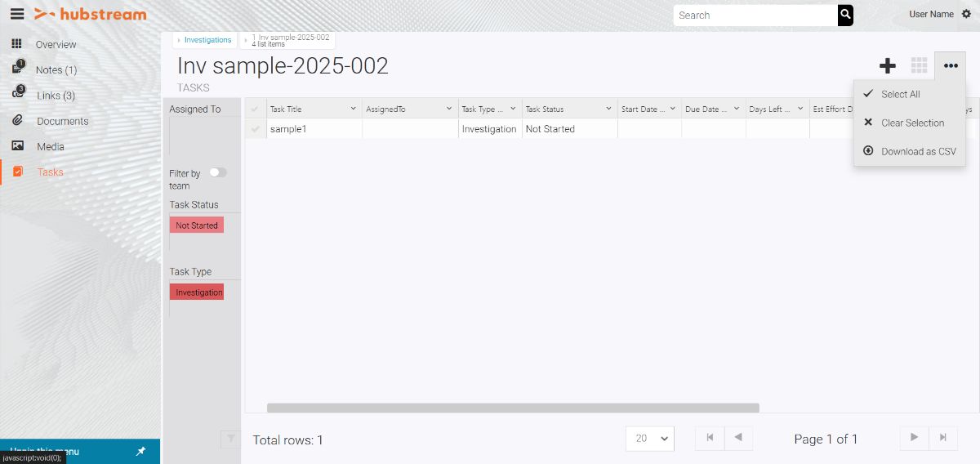Add a new task with plus icon
The height and width of the screenshot is (464, 980).
pyautogui.click(x=887, y=66)
